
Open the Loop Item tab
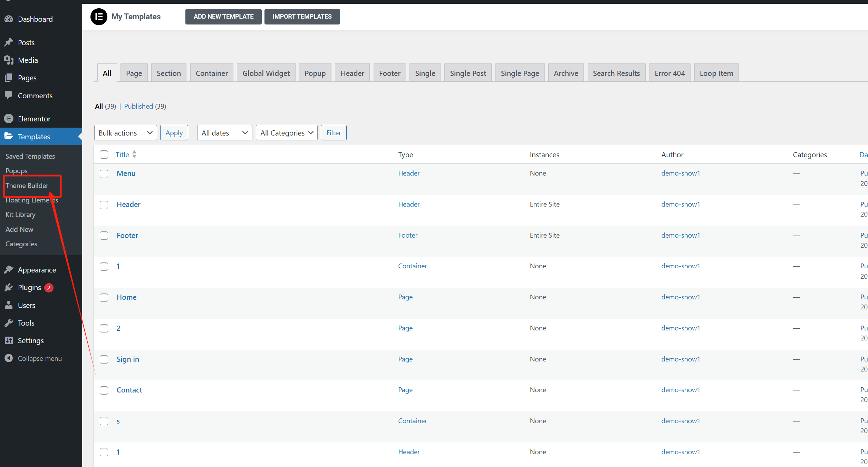tap(716, 73)
